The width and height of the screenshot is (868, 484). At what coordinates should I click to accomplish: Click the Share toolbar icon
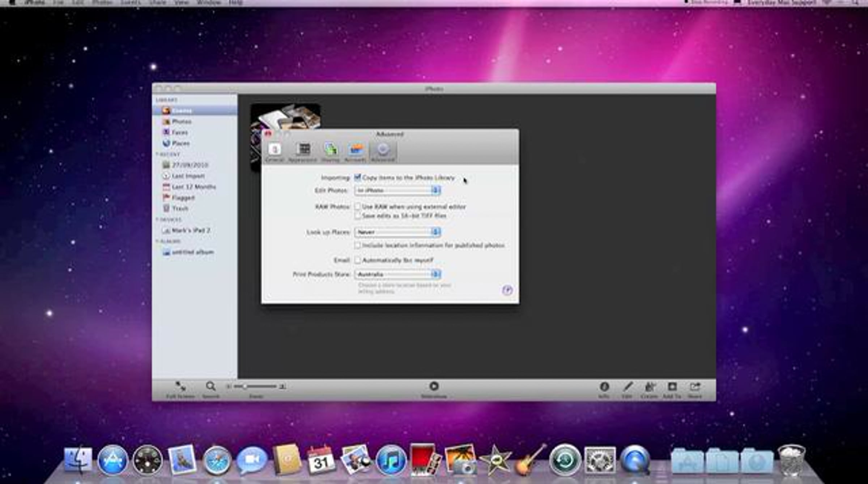(694, 387)
